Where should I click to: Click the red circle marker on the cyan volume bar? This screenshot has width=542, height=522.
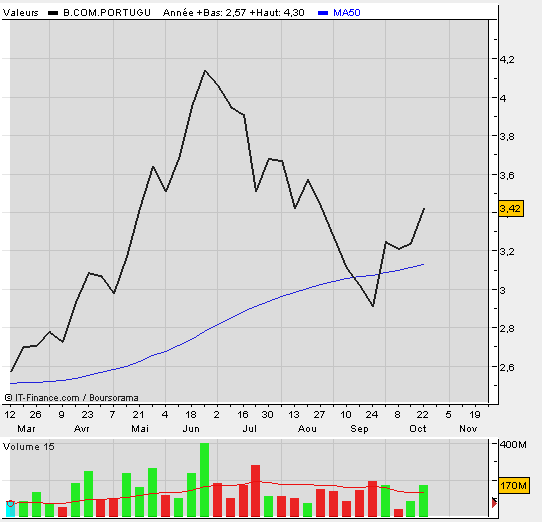pos(10,503)
